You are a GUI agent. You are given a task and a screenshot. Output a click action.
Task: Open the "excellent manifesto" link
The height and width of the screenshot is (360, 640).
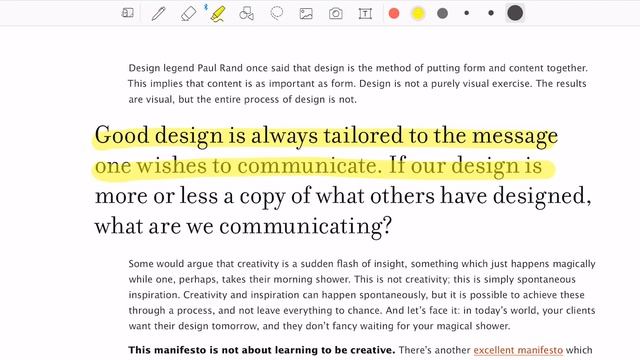(518, 350)
